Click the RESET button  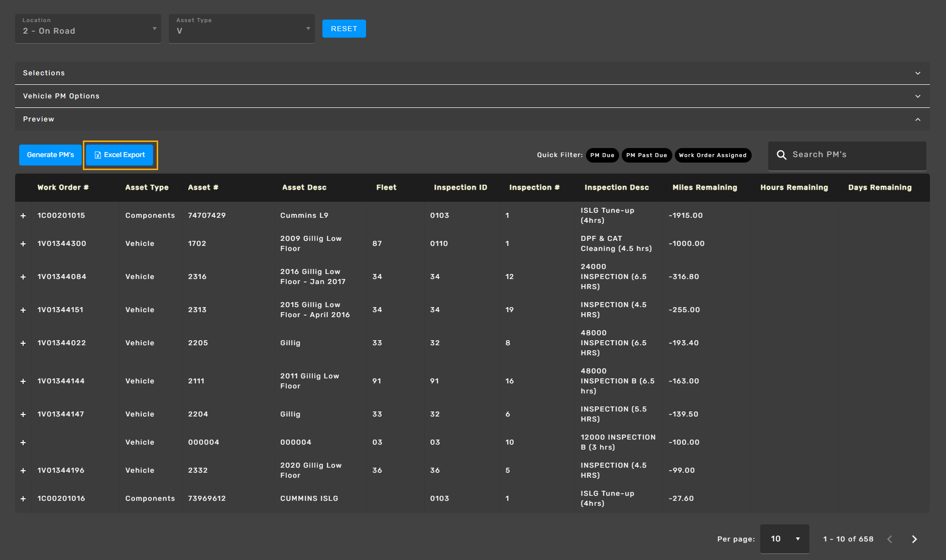(x=344, y=29)
